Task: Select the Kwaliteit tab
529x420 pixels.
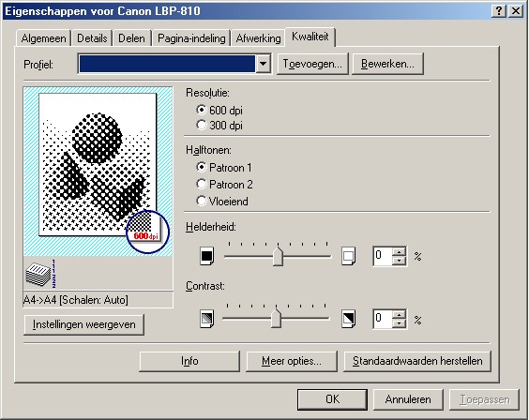Action: [x=310, y=37]
